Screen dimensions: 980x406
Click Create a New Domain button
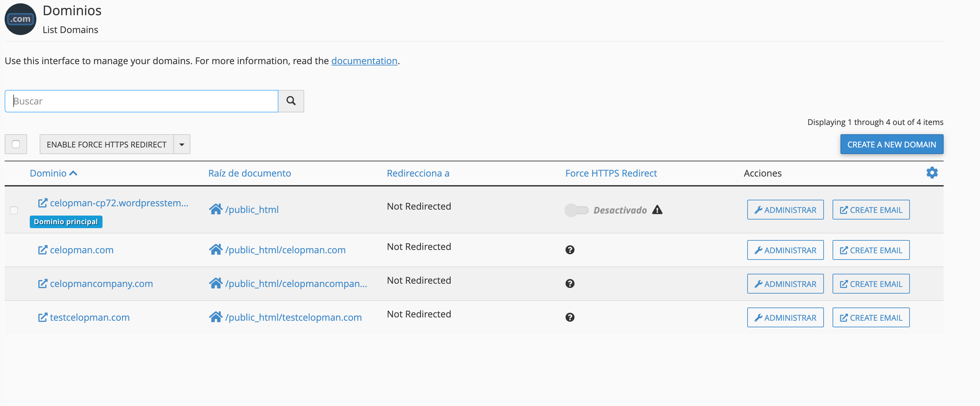pyautogui.click(x=891, y=144)
